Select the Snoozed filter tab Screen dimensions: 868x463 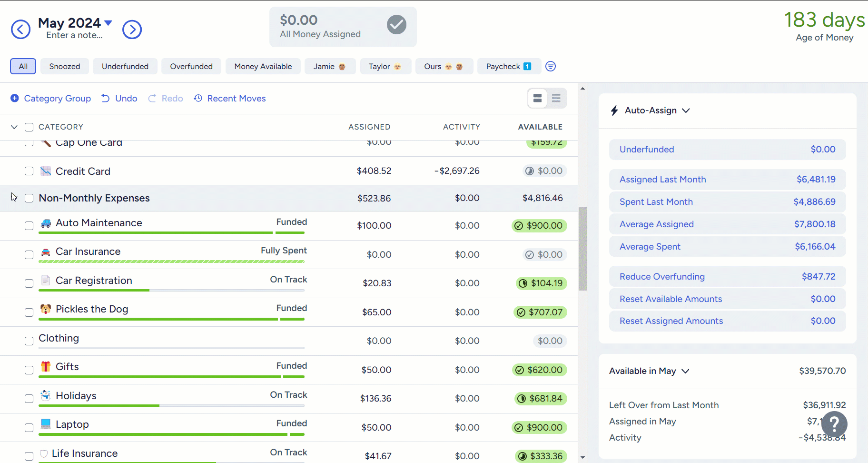point(65,66)
